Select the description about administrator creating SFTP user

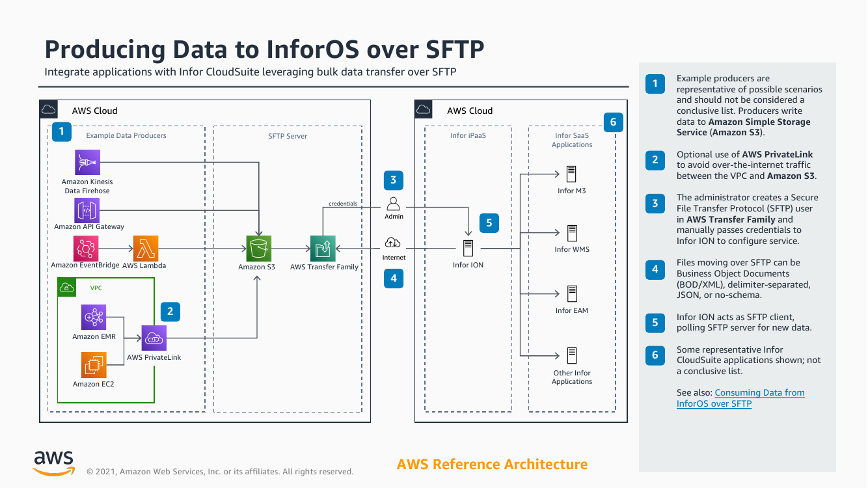click(x=748, y=219)
